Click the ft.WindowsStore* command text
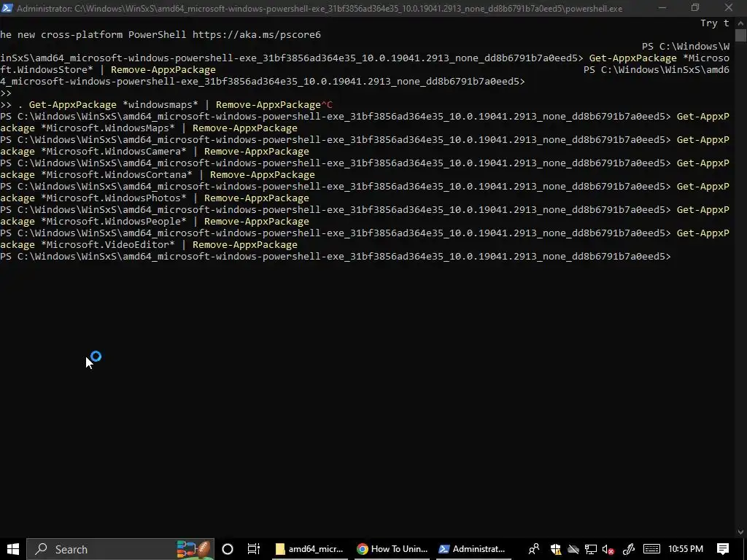The image size is (747, 560). pos(47,70)
